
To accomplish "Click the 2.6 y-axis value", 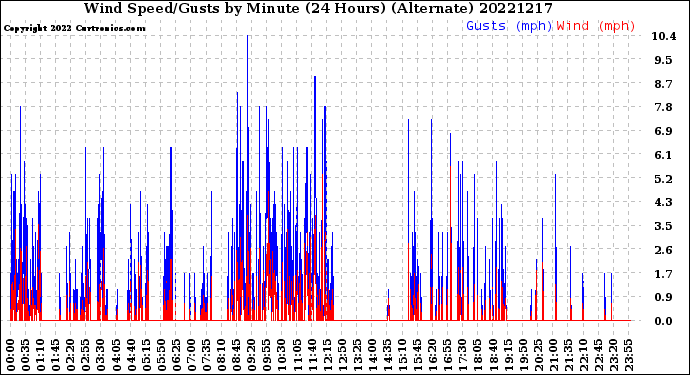I will point(664,250).
